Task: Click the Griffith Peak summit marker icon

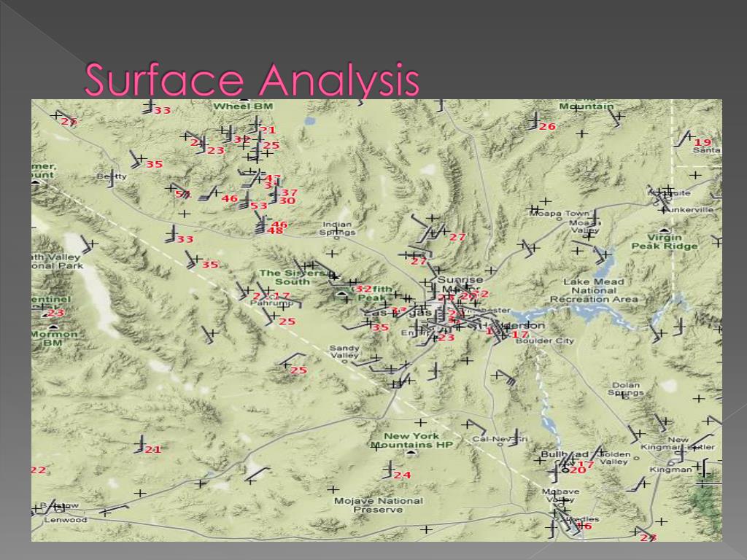Action: click(342, 294)
